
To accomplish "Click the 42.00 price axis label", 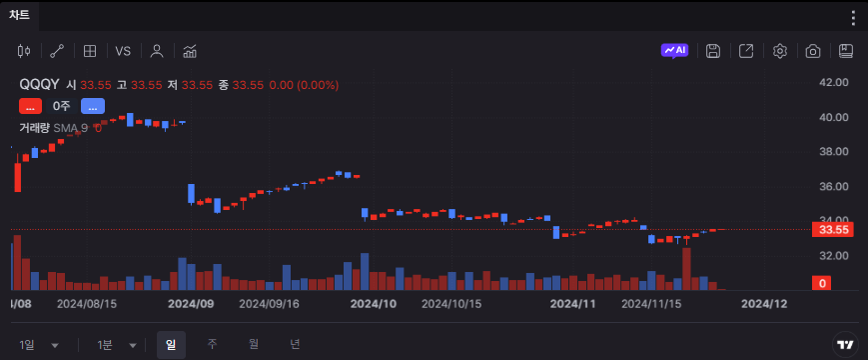I will tap(834, 82).
